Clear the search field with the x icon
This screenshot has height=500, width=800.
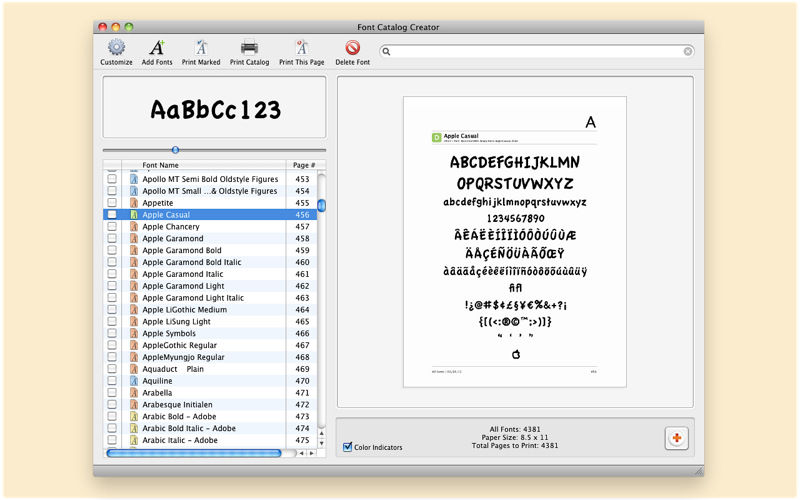click(x=688, y=52)
